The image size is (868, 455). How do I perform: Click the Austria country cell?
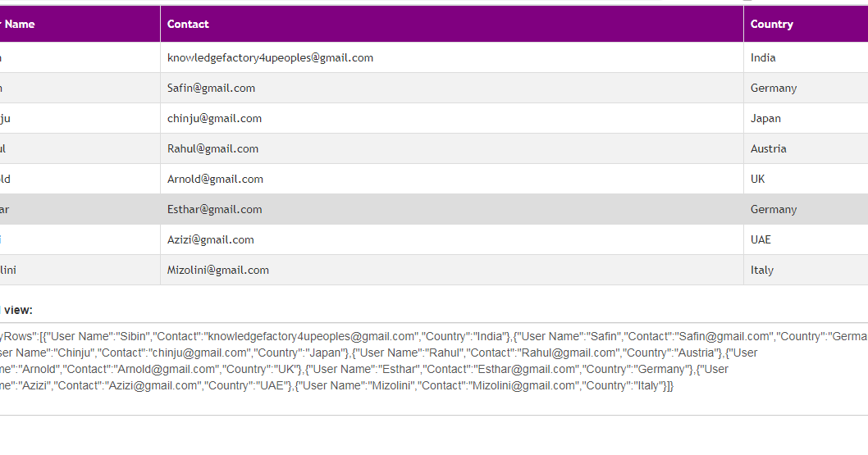click(768, 148)
